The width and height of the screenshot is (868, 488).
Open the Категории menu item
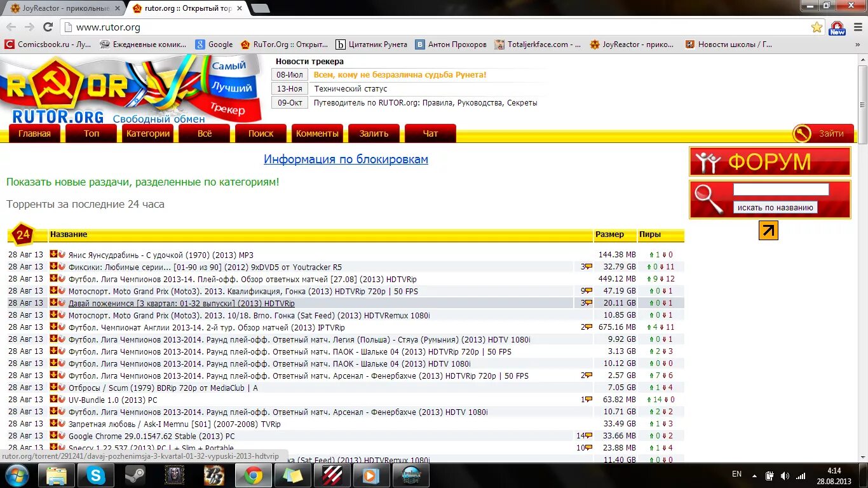click(x=148, y=133)
